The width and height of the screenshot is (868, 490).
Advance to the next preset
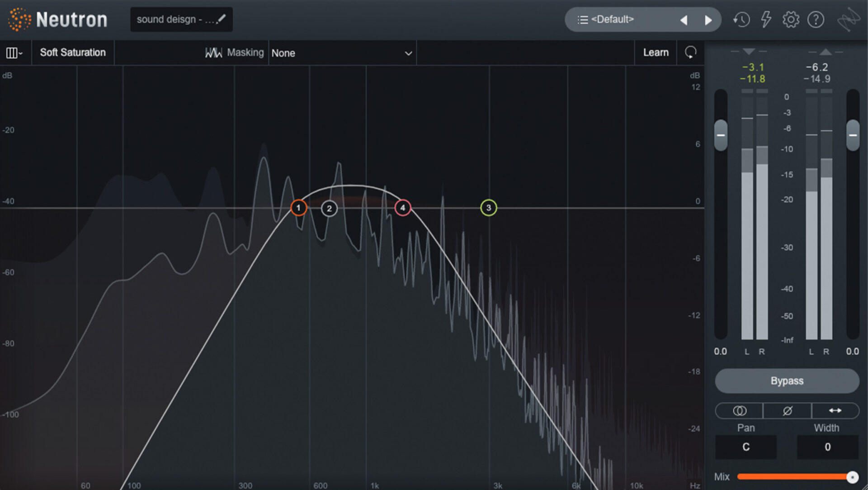coord(708,20)
